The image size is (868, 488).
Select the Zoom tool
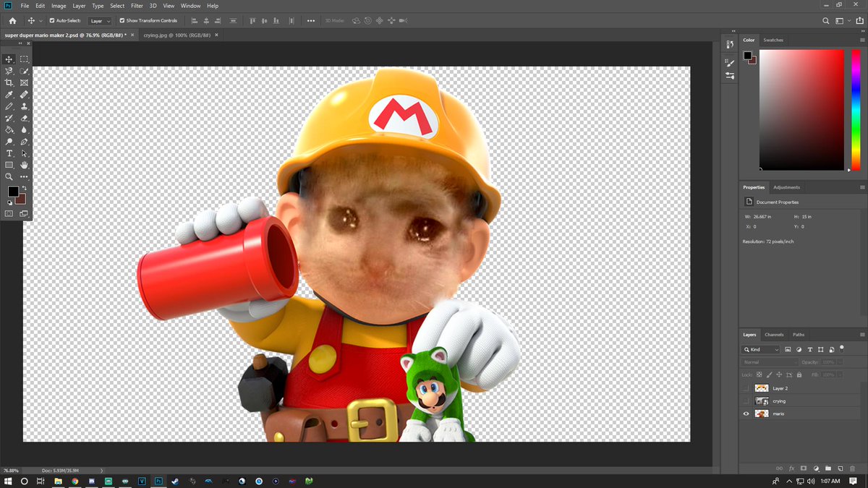(9, 176)
